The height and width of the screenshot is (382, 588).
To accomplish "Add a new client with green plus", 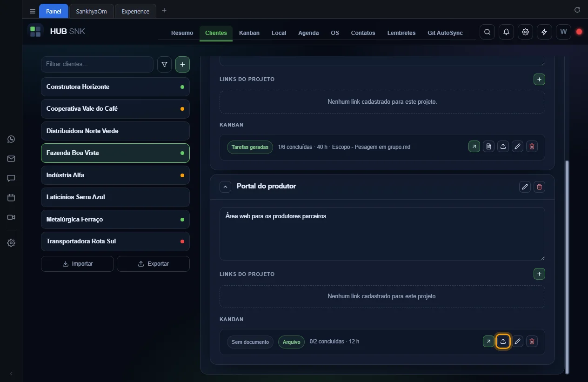I will click(182, 65).
